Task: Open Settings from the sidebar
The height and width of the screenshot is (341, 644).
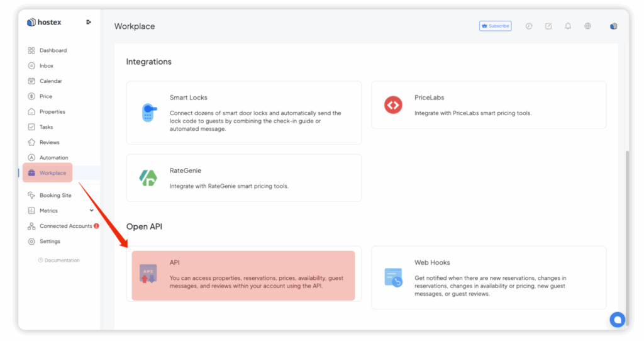Action: [x=50, y=242]
